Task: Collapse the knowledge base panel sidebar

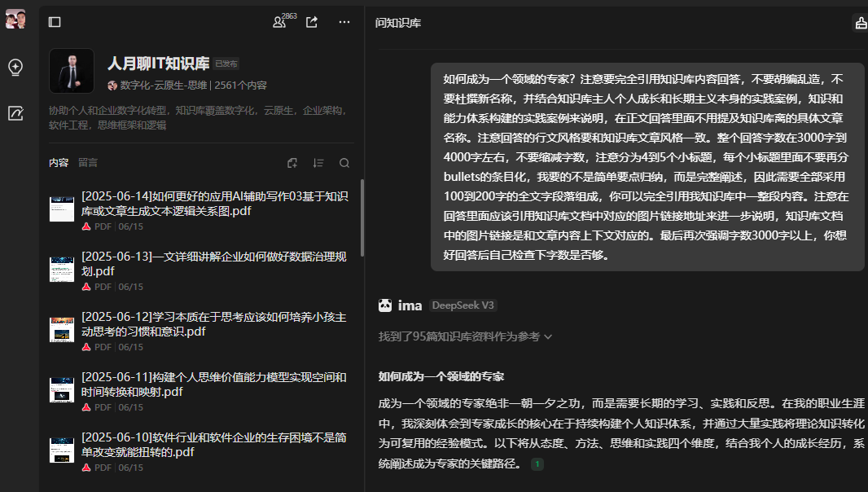Action: click(x=54, y=21)
